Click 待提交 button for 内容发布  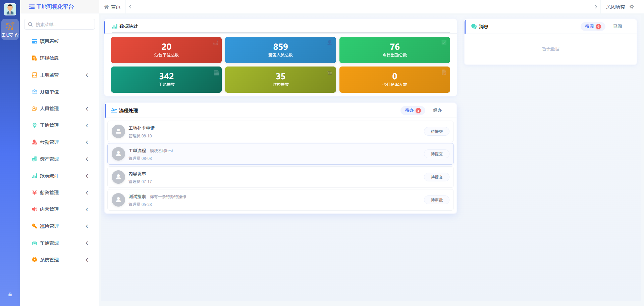(437, 177)
